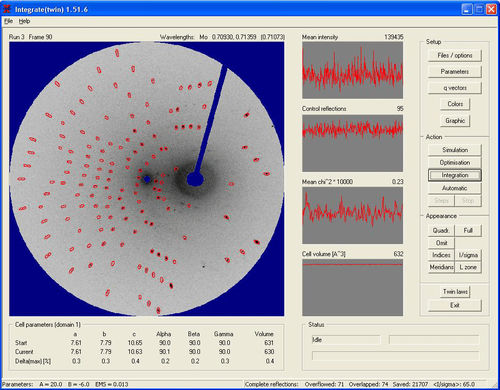Click the Mean intensity plot
The height and width of the screenshot is (390, 500).
pos(352,70)
